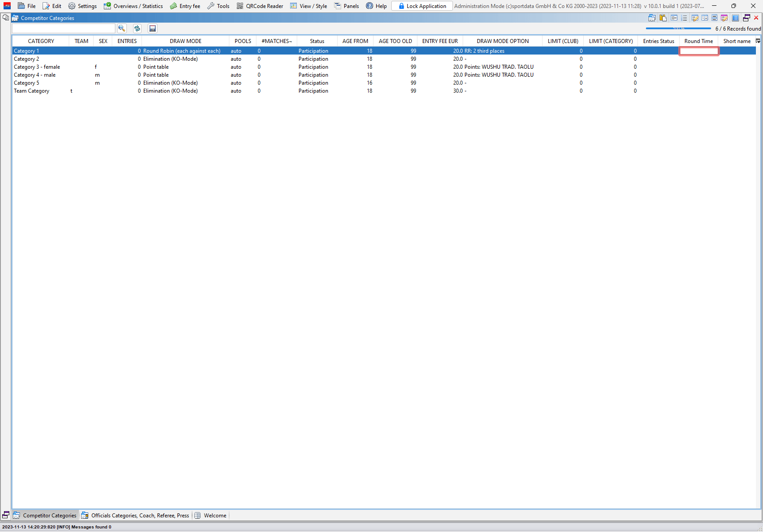763x532 pixels.
Task: Click the Lock Application button
Action: (422, 6)
